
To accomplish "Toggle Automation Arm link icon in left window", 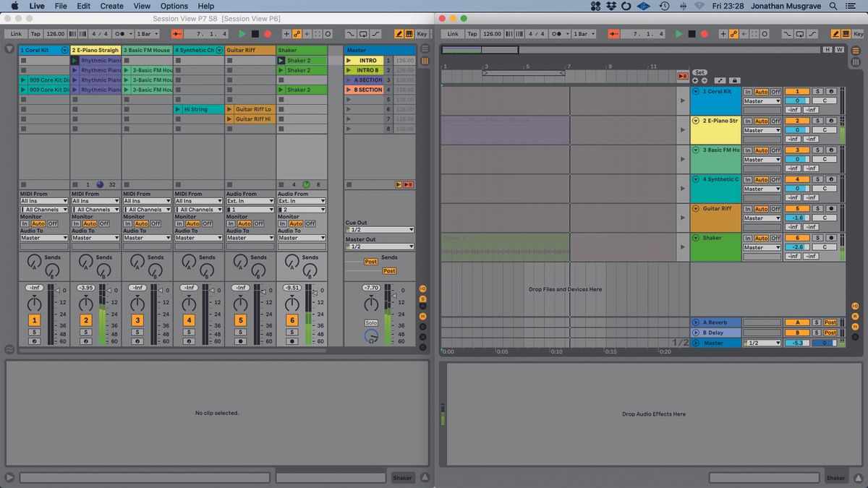I will pos(297,34).
